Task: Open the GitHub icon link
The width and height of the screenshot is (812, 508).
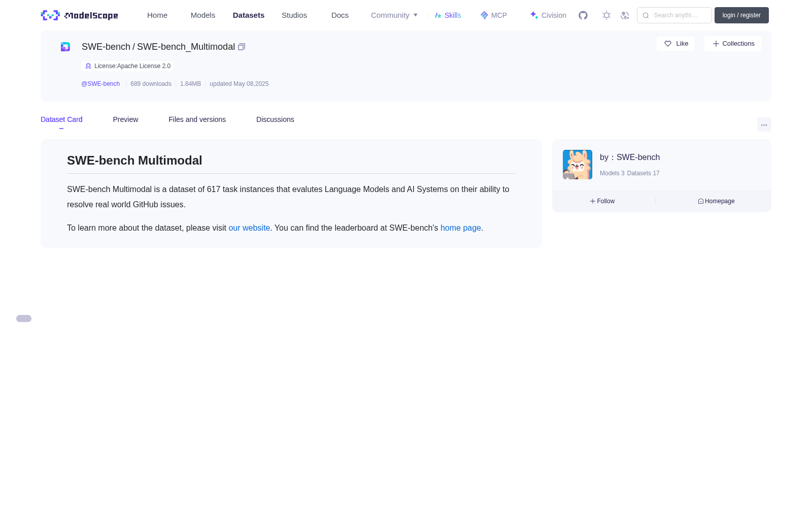Action: coord(583,15)
